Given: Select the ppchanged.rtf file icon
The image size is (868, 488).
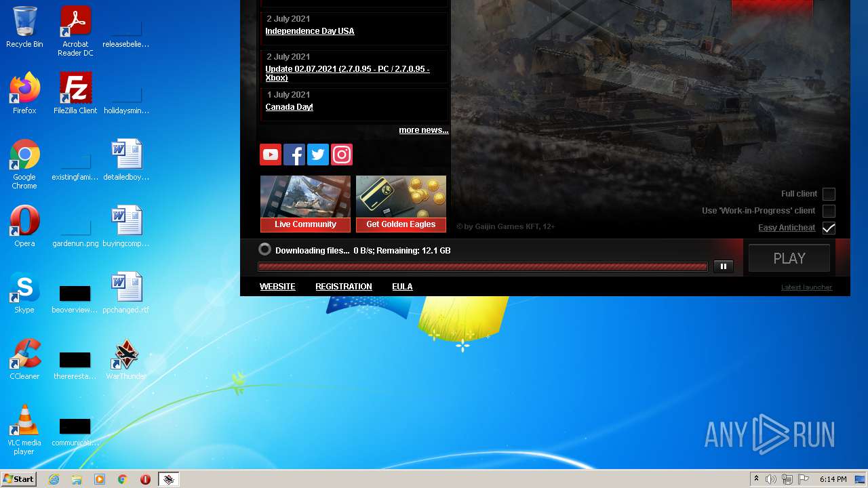Looking at the screenshot, I should (126, 293).
